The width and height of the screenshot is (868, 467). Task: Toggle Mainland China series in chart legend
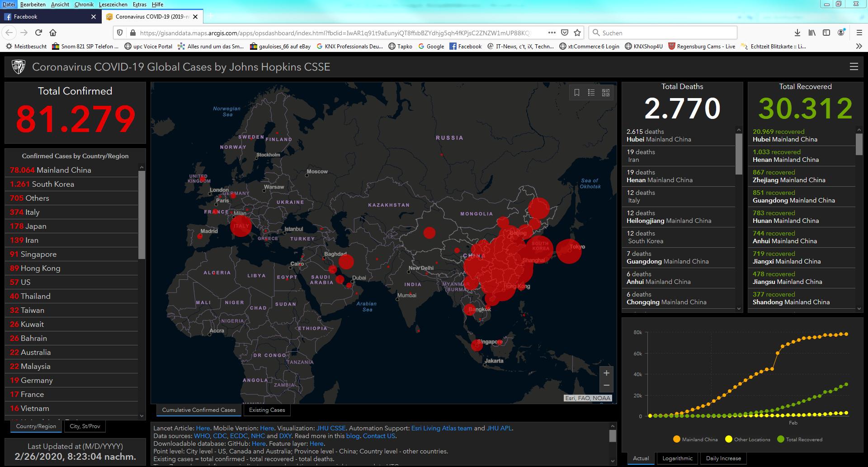[695, 439]
